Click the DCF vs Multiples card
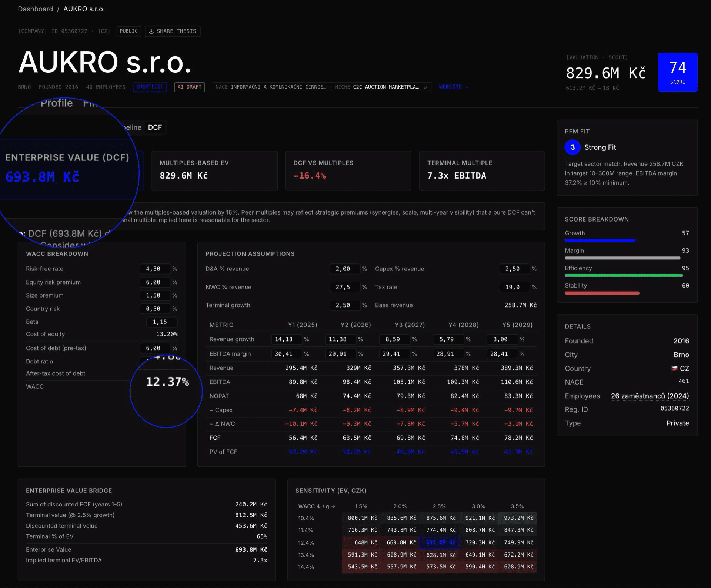711x588 pixels. [x=348, y=170]
